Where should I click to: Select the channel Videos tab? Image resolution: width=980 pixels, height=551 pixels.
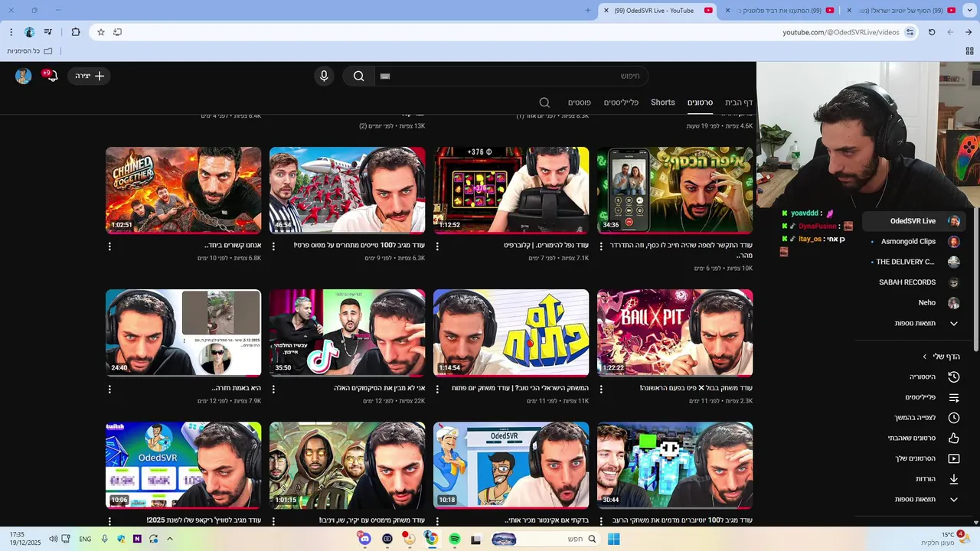pos(700,103)
